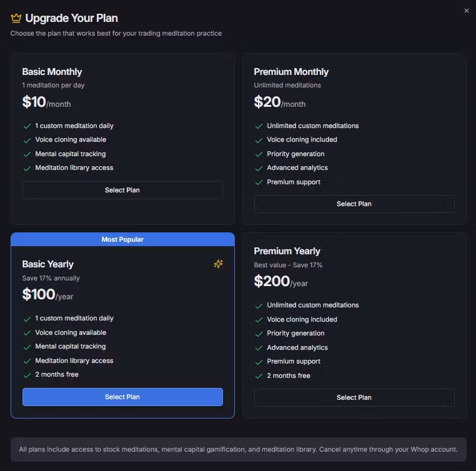476x471 pixels.
Task: Click the sparkle icon on Basic Yearly card
Action: (218, 264)
